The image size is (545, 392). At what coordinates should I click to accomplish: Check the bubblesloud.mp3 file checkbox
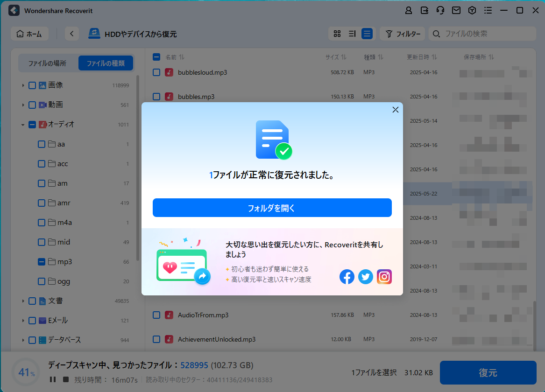pyautogui.click(x=156, y=72)
